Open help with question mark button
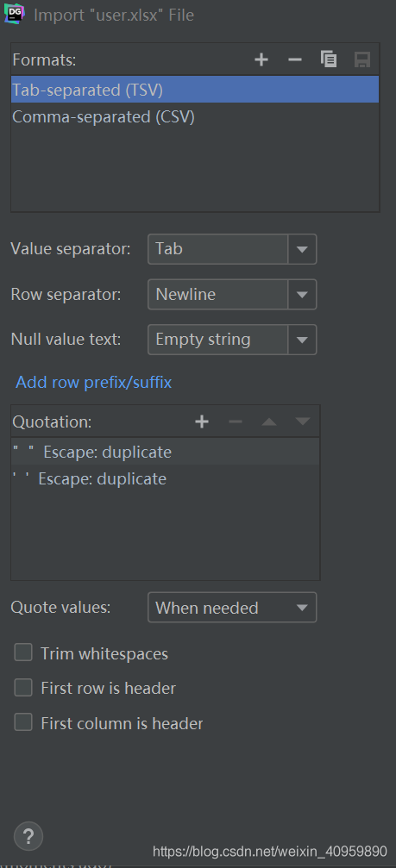The image size is (396, 868). (28, 835)
